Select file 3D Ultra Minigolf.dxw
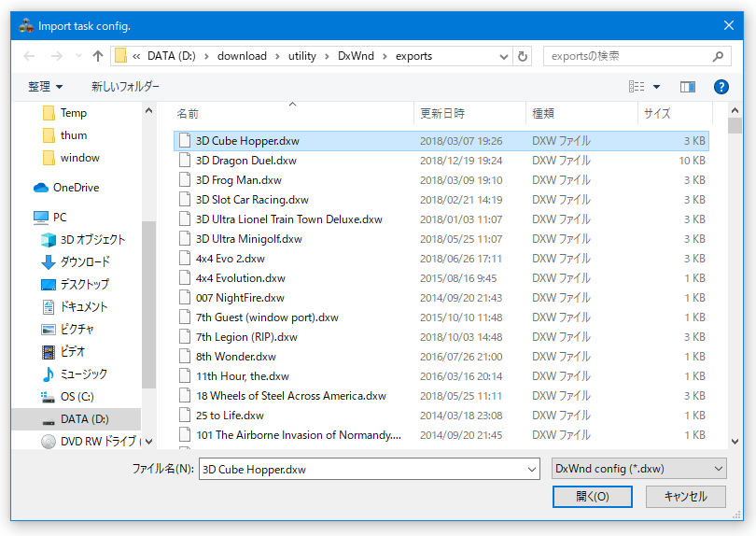Viewport: 756px width, 536px height. [441, 239]
